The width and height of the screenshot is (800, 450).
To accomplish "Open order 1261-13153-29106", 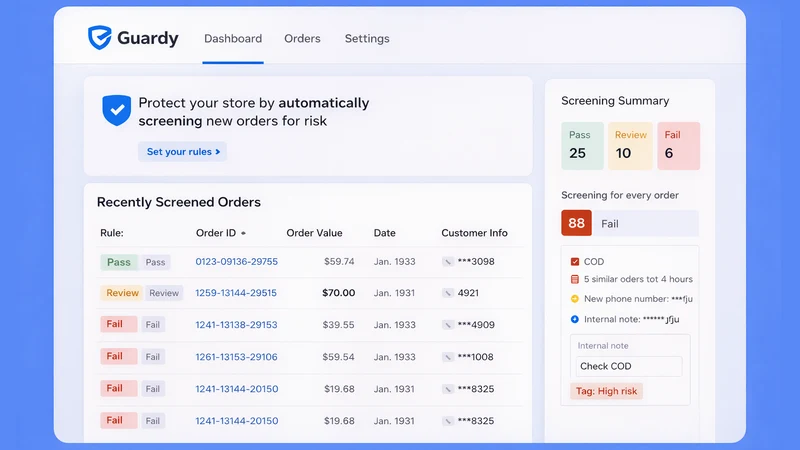I will (237, 357).
